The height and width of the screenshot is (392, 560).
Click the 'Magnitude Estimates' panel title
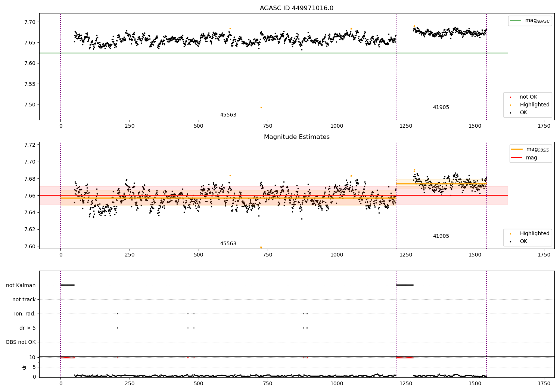pos(296,137)
